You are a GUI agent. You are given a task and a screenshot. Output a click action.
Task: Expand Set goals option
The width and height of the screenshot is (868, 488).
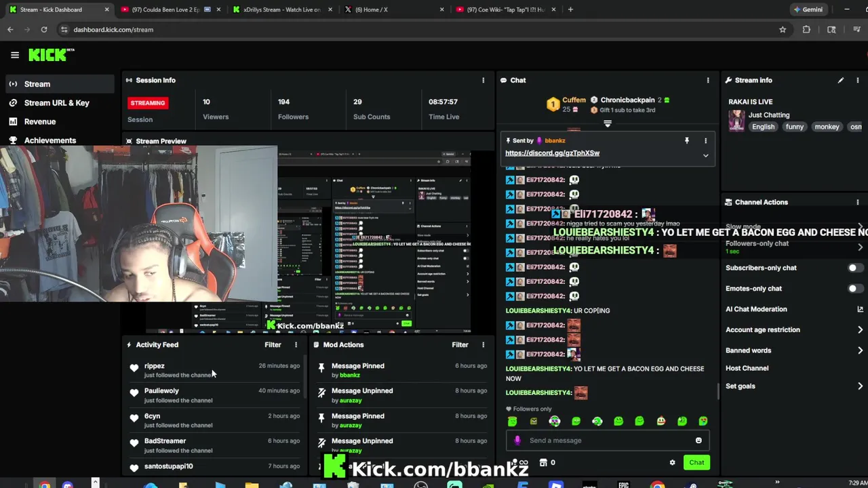click(x=860, y=386)
